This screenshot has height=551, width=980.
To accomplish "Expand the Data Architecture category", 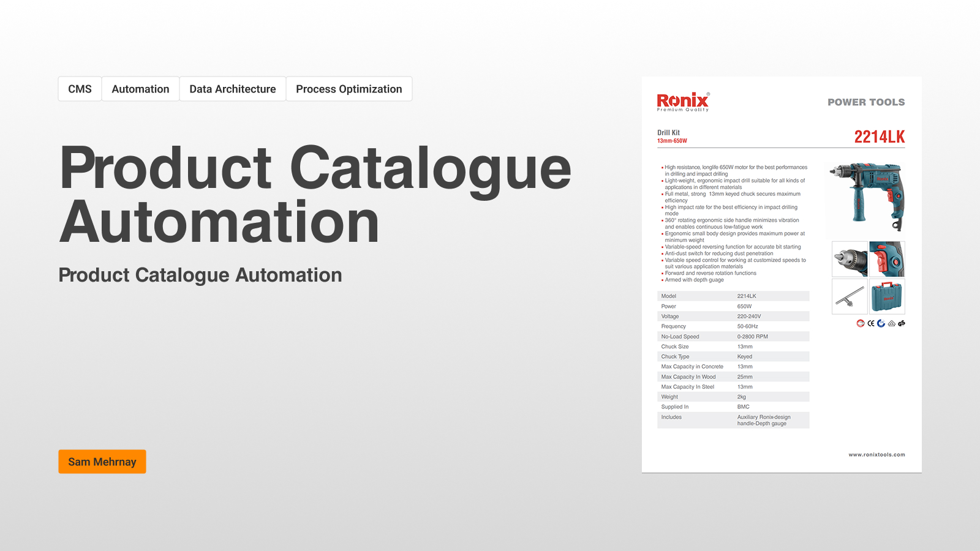I will (232, 89).
